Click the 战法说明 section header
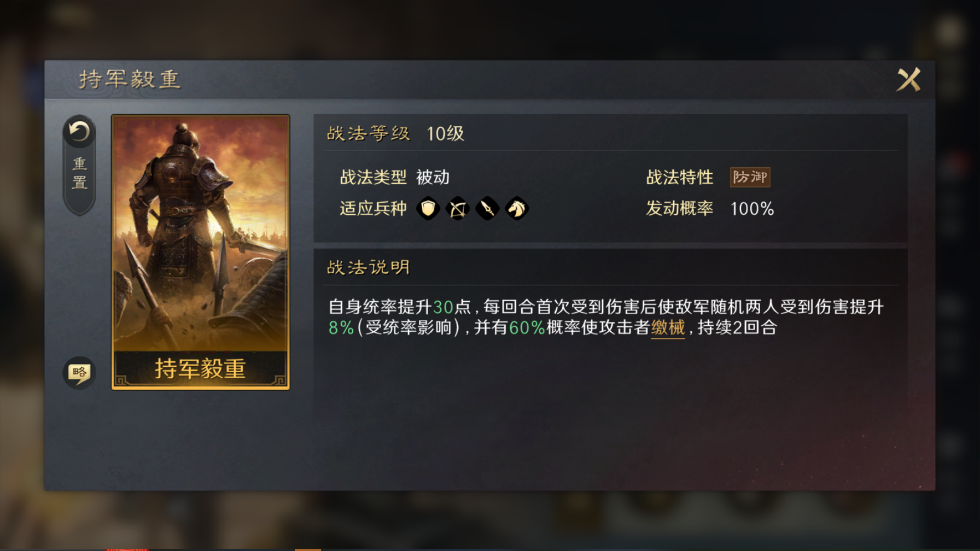Viewport: 980px width, 551px height. (368, 267)
